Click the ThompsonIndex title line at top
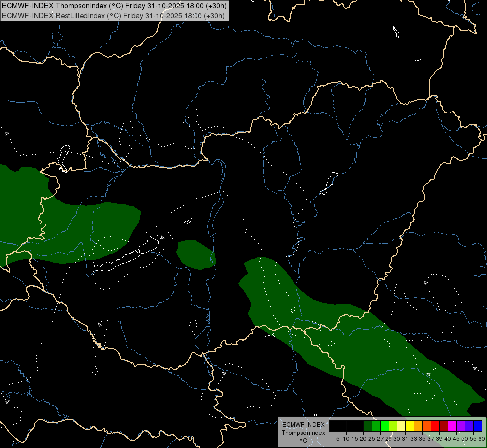Screen dimensions: 487x448 pyautogui.click(x=114, y=6)
